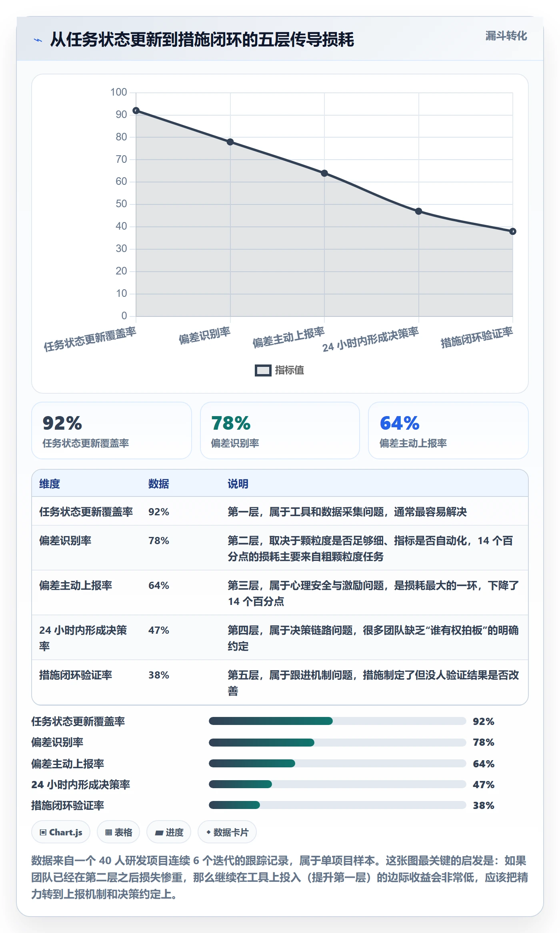Click the 维度 column header
Viewport: 560px width, 933px height.
[50, 484]
